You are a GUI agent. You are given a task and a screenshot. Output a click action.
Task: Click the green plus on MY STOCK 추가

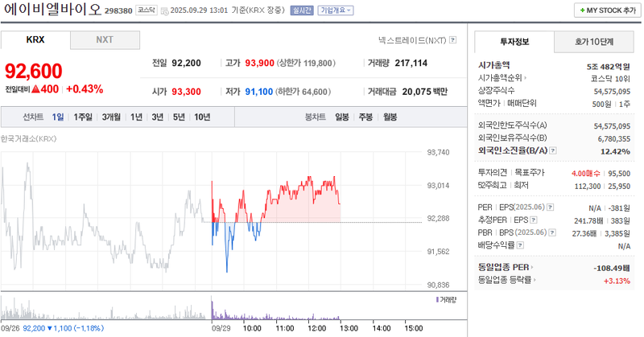click(x=582, y=10)
